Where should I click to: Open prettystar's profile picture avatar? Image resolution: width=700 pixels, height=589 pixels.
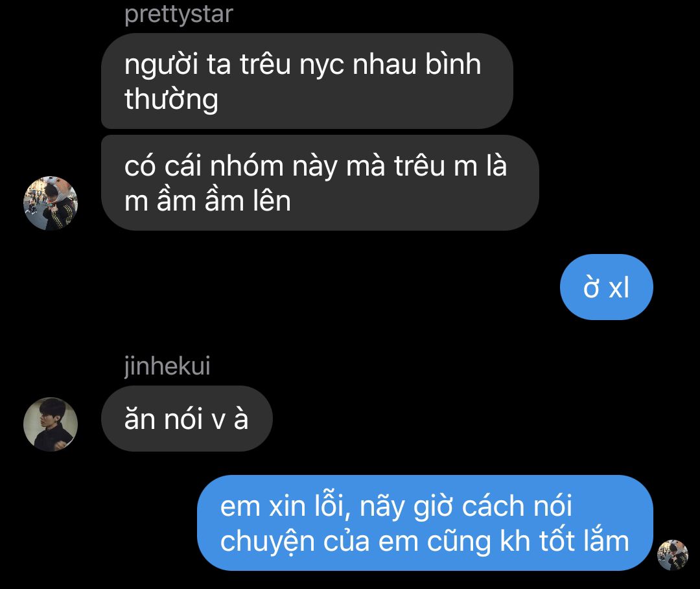tap(51, 203)
